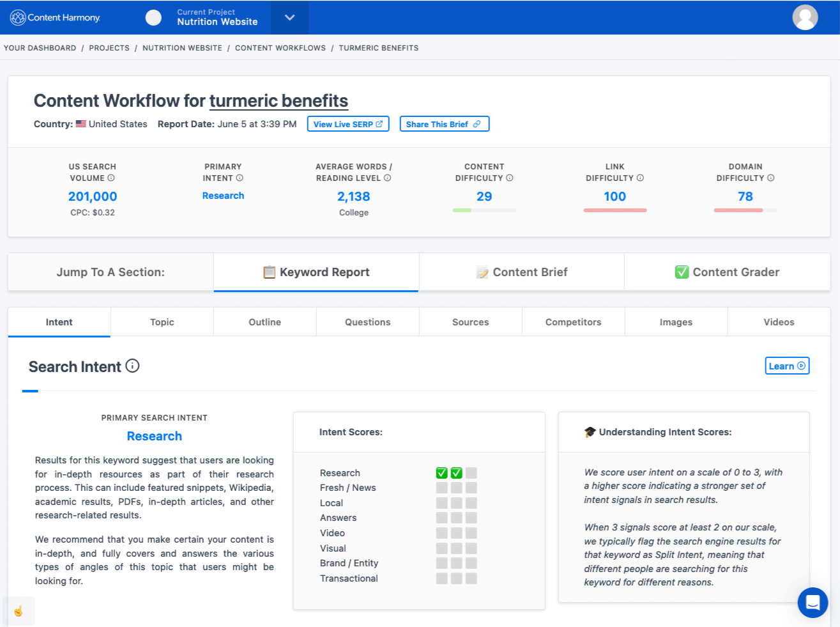Open the clipboard icon on Keyword Report
The width and height of the screenshot is (840, 627).
click(271, 271)
